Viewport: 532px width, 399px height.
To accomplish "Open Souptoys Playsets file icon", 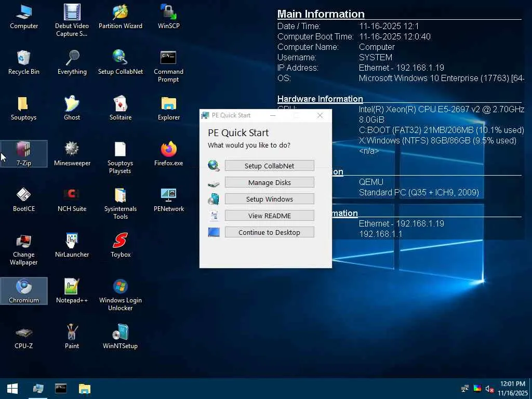I will pos(121,158).
